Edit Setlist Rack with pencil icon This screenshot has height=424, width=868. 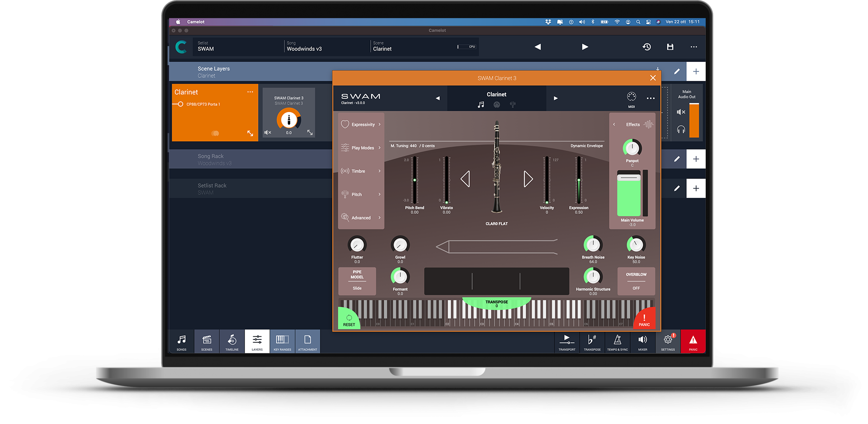(677, 188)
